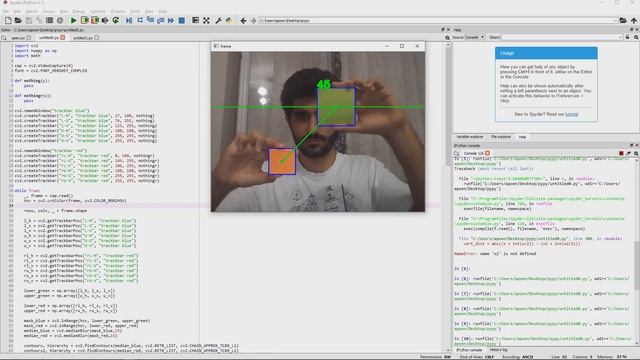Switch to File explorer tab
This screenshot has height=360, width=640.
pyautogui.click(x=501, y=137)
